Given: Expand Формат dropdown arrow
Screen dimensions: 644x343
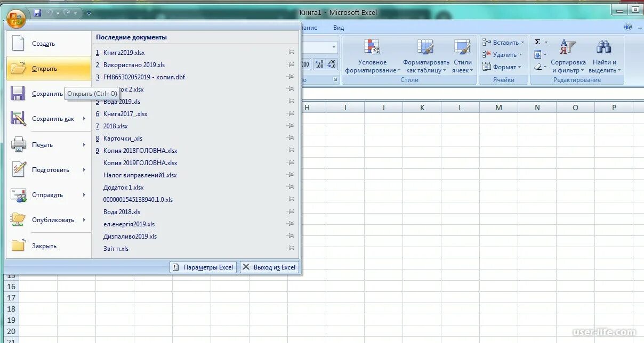Looking at the screenshot, I should [520, 67].
